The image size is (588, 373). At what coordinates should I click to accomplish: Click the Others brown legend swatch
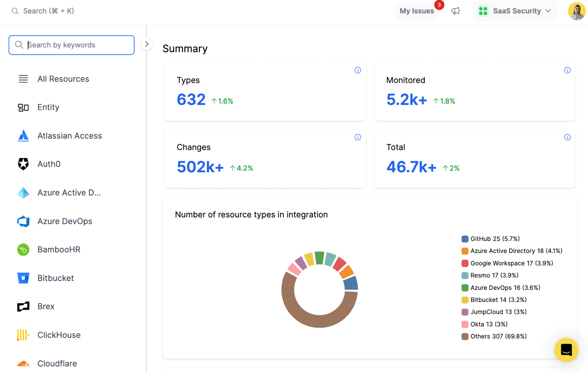pos(465,336)
